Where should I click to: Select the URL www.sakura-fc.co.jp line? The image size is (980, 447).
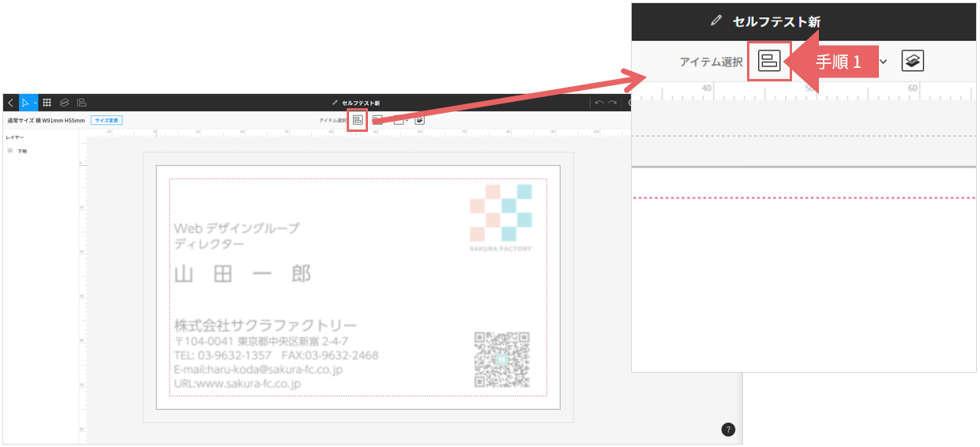pyautogui.click(x=238, y=384)
